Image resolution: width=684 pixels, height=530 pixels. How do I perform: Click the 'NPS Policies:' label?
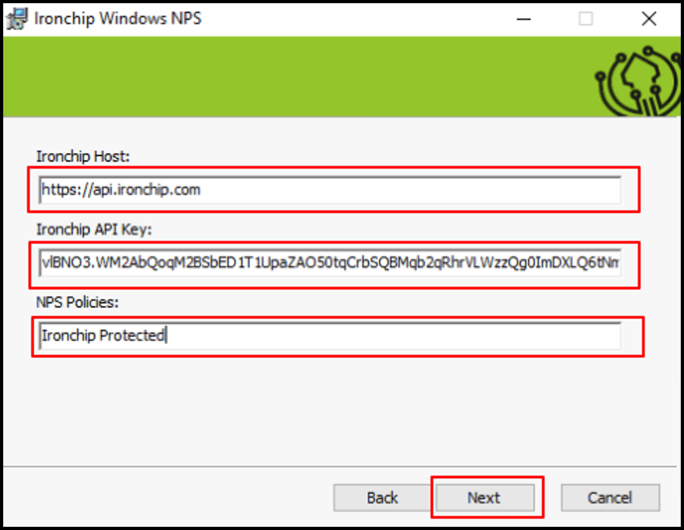[77, 302]
